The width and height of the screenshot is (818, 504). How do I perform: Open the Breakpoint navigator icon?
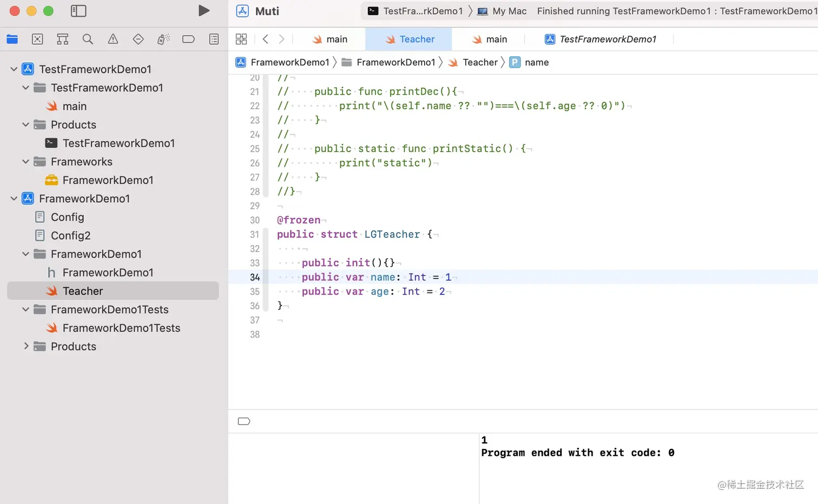tap(188, 39)
